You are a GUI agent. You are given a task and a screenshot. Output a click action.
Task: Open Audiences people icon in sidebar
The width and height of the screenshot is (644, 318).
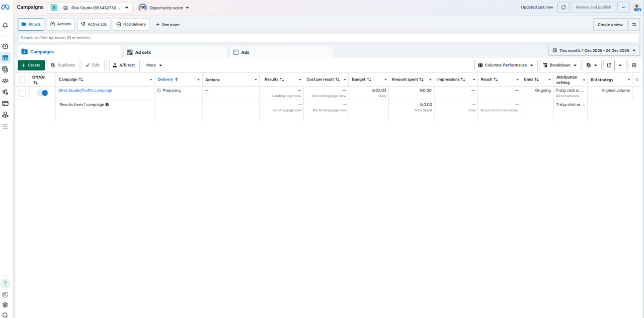6,81
